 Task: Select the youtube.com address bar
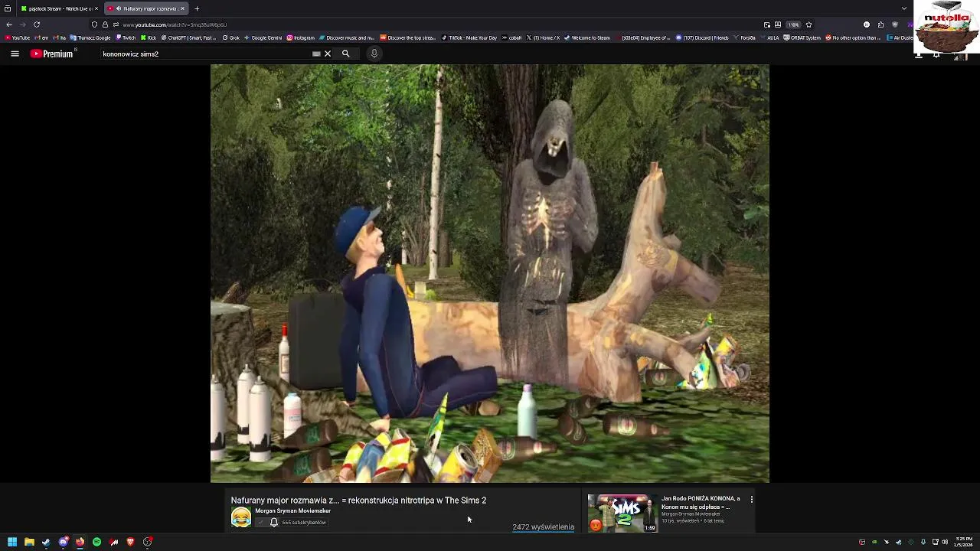click(429, 24)
